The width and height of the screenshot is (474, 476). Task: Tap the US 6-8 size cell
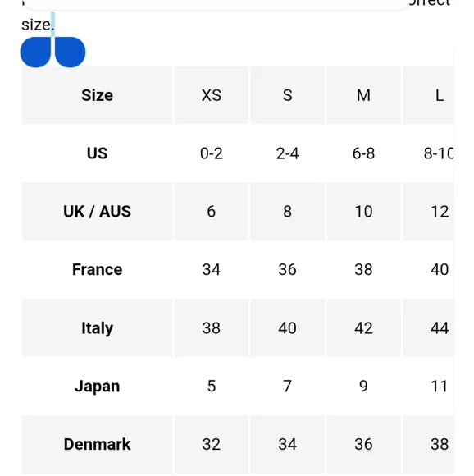[x=363, y=153]
